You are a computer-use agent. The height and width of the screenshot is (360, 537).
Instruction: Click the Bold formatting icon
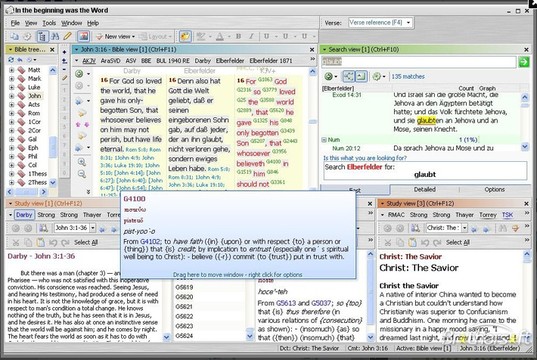point(238,36)
